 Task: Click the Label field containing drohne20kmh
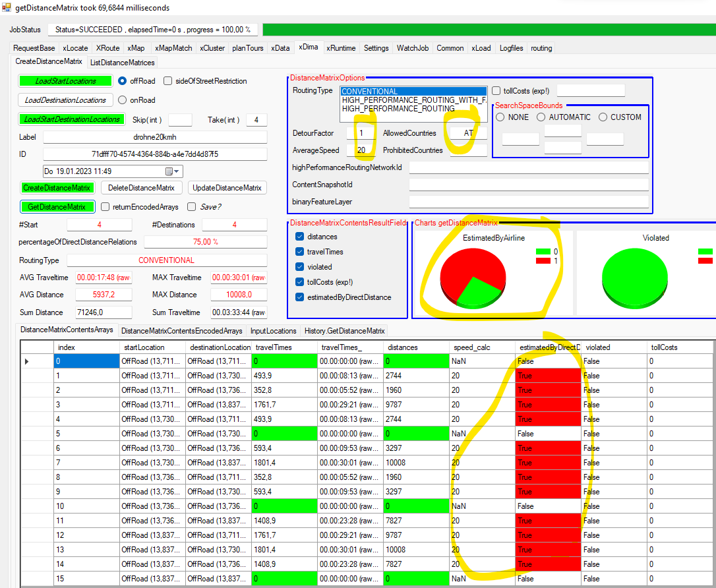point(154,137)
